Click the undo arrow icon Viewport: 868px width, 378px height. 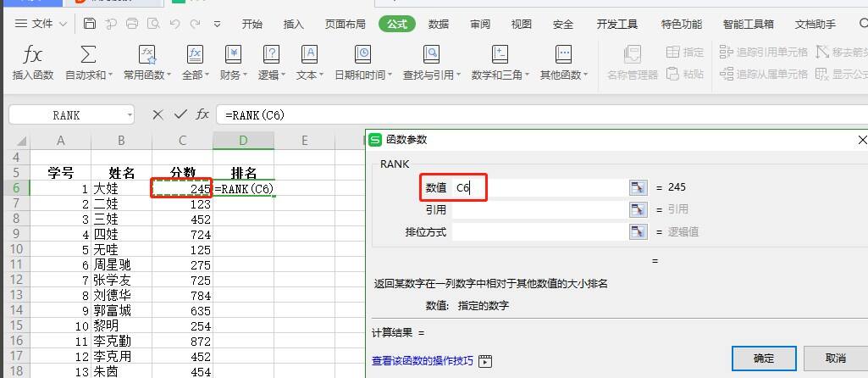[175, 24]
